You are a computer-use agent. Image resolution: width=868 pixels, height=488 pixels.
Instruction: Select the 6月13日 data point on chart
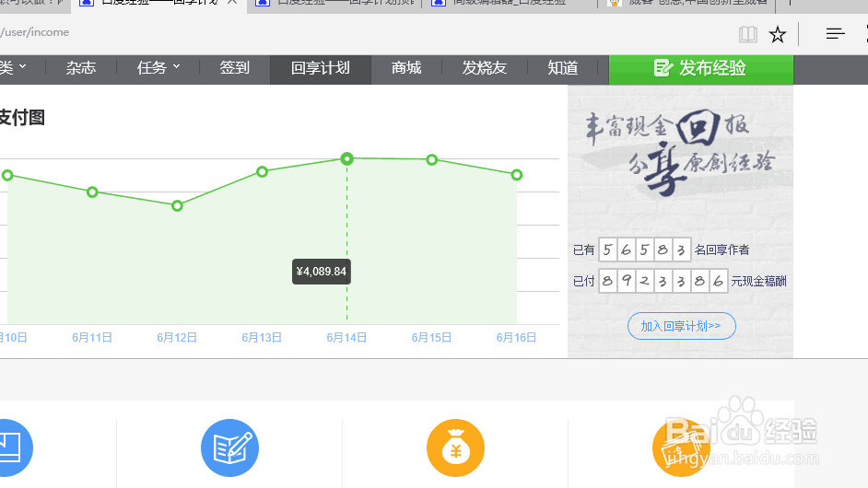263,171
